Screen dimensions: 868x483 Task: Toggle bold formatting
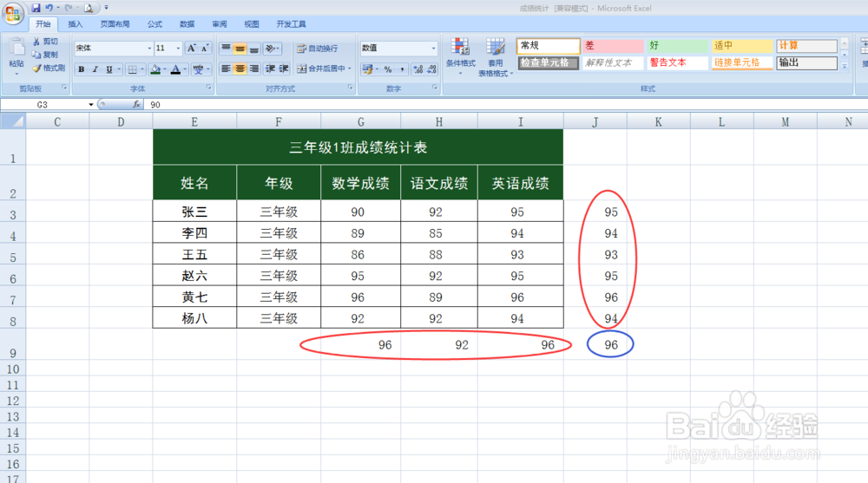click(x=82, y=69)
